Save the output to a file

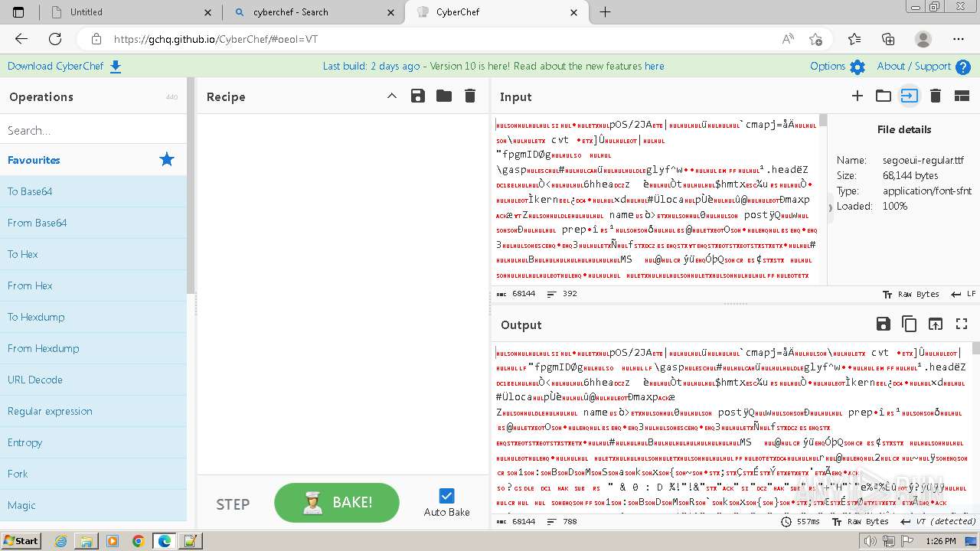(x=883, y=324)
